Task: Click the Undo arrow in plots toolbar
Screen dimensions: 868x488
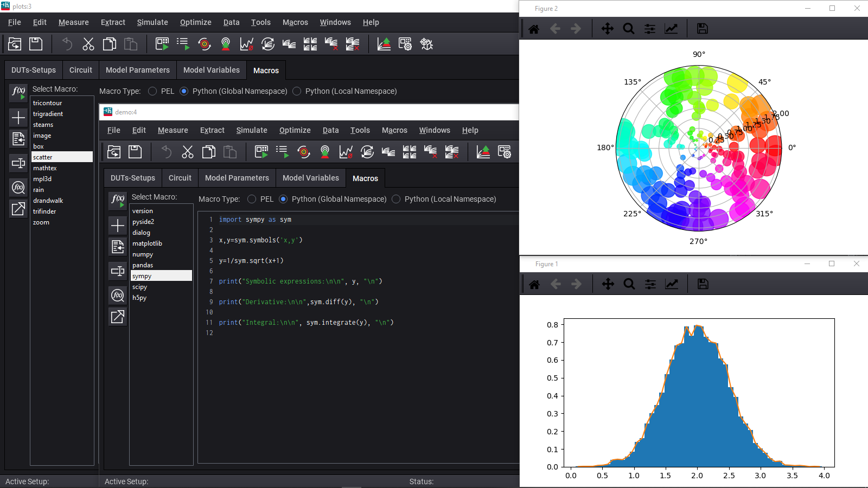Action: pyautogui.click(x=67, y=44)
